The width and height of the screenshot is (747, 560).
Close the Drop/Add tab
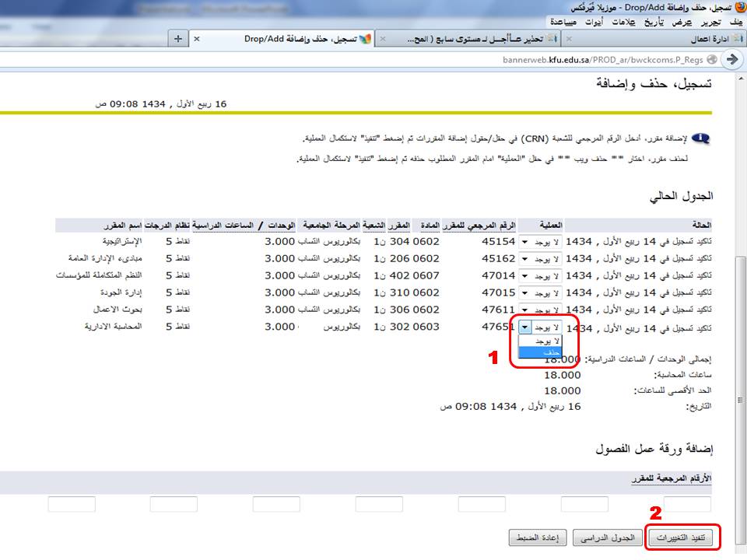(196, 38)
